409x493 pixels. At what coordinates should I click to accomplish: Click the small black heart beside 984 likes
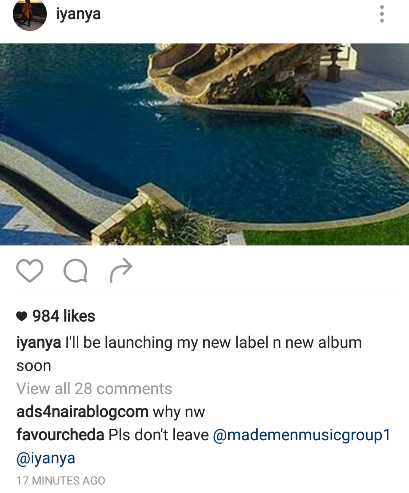click(21, 316)
